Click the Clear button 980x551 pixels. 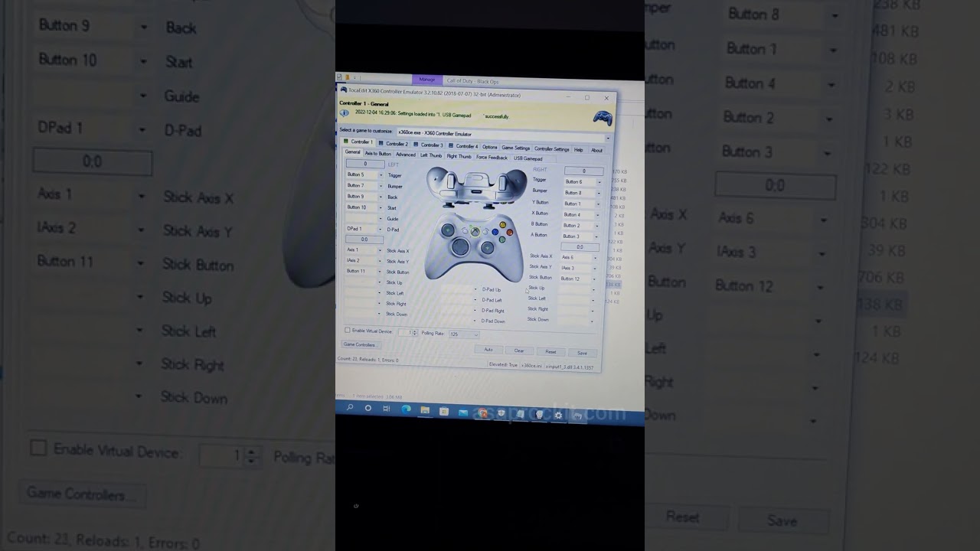[x=519, y=350]
